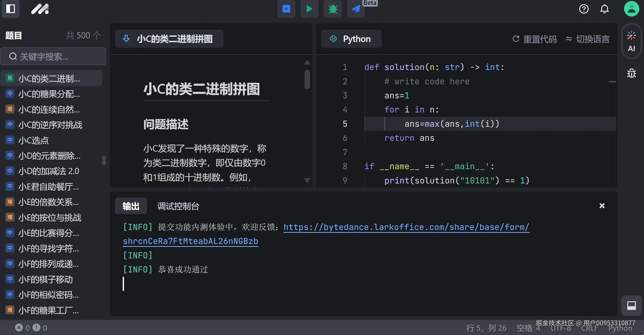
Task: Click the easy difficulty badge of 小C的类二进制
Action: (10, 78)
